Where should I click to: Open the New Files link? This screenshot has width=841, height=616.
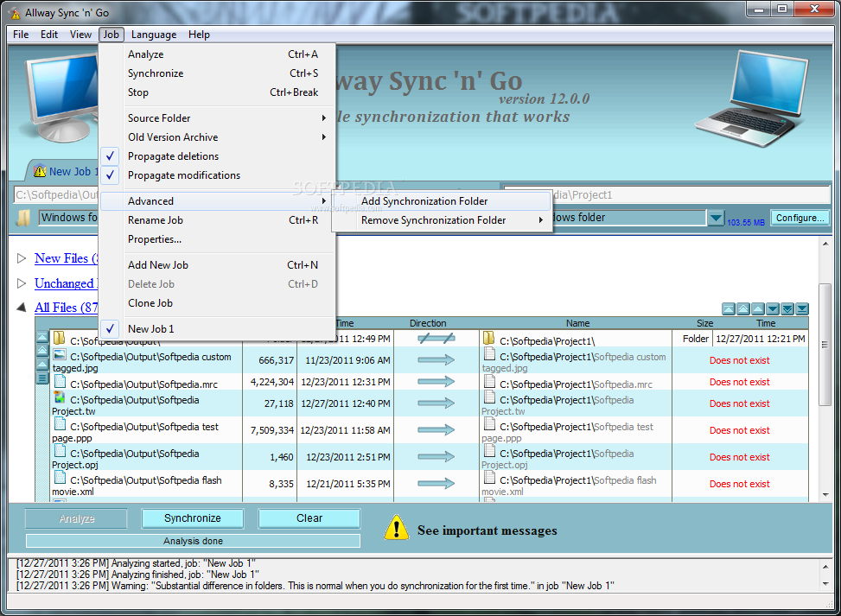point(66,258)
